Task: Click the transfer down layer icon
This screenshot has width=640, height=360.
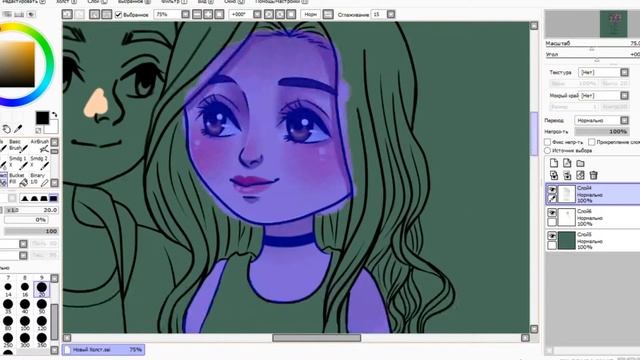Action: (553, 176)
